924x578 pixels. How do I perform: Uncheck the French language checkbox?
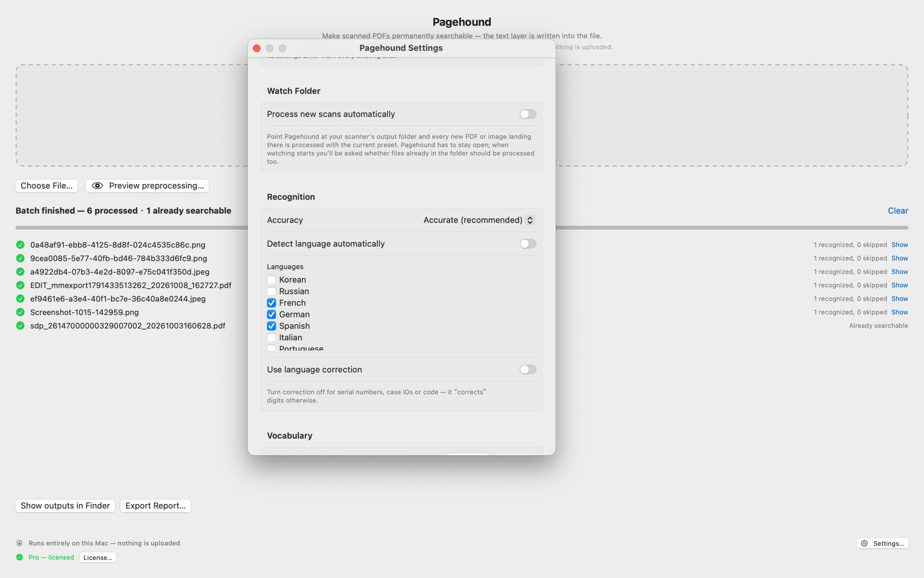271,303
